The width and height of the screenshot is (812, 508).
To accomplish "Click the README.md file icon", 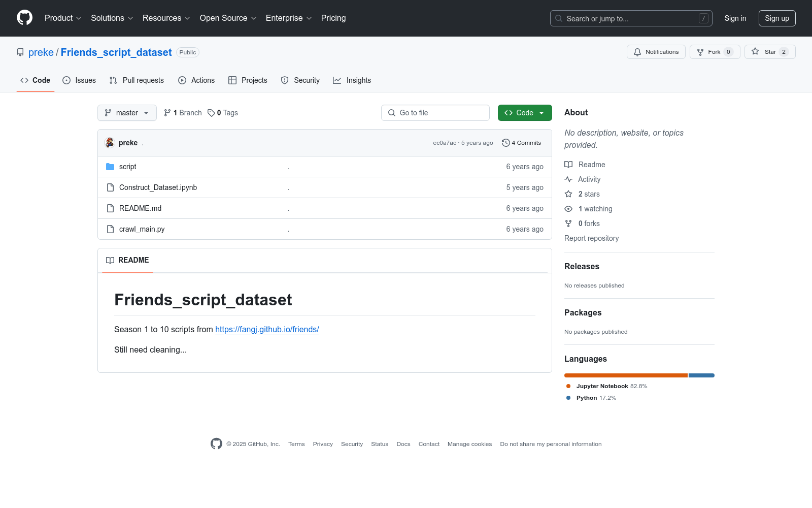I will coord(110,208).
